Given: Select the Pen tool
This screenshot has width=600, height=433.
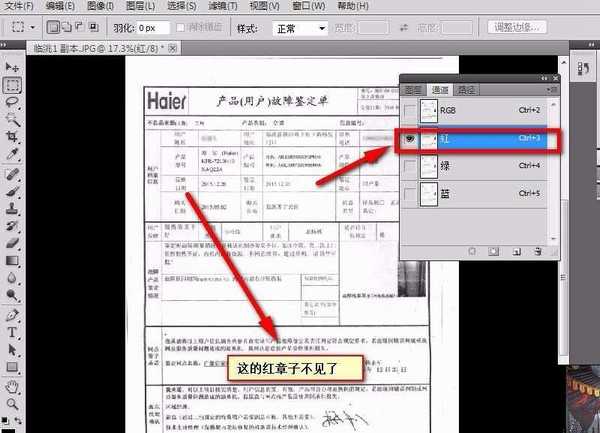Looking at the screenshot, I should (x=12, y=315).
